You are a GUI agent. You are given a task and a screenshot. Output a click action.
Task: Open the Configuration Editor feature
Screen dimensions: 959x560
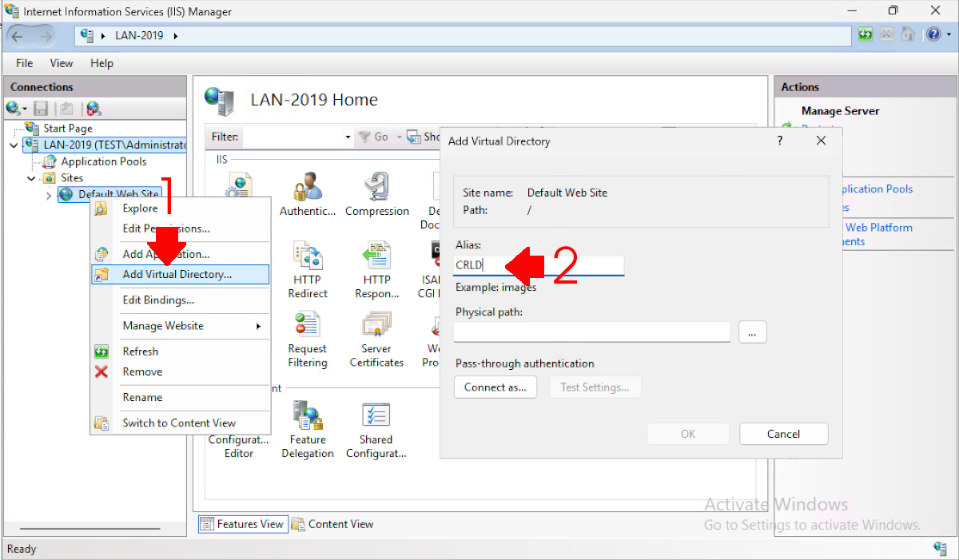tap(238, 446)
